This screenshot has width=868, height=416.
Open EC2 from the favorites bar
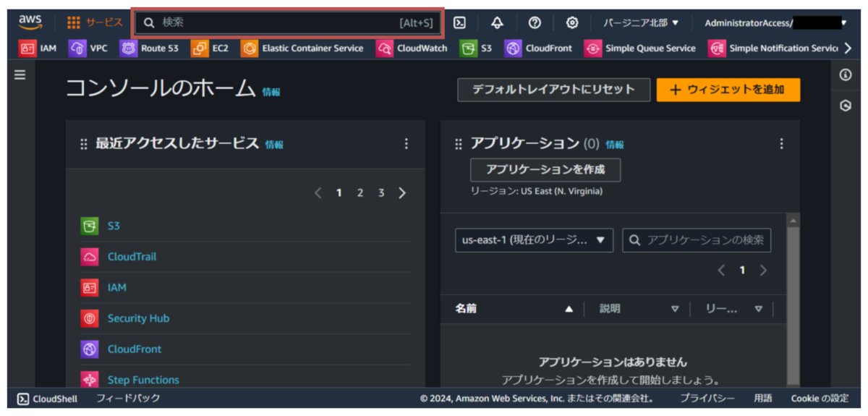(210, 48)
